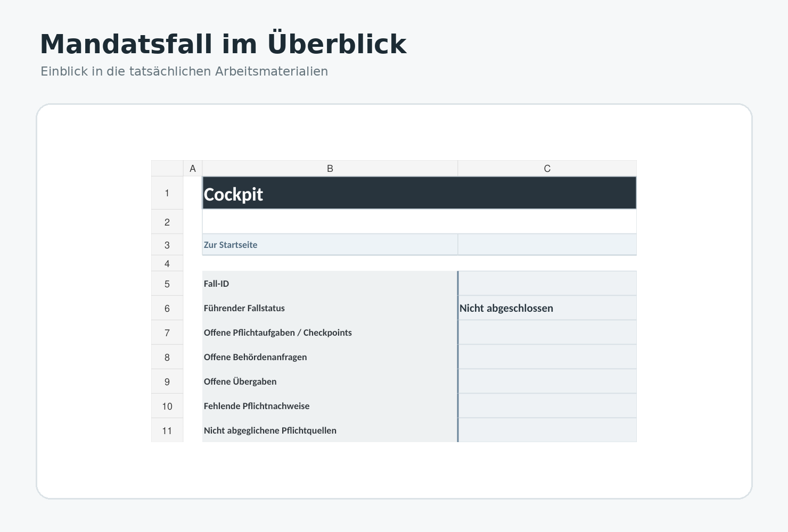Click the empty value cell beside Fall-ID
The width and height of the screenshot is (788, 532).
tap(547, 284)
